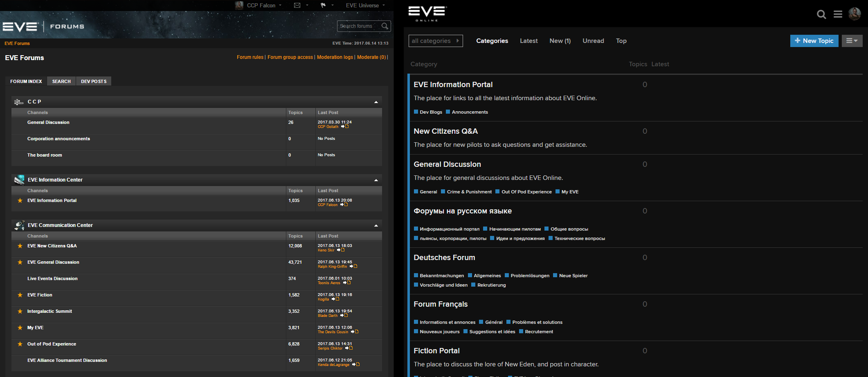Click the magnifier icon in Search forums box

(x=385, y=26)
